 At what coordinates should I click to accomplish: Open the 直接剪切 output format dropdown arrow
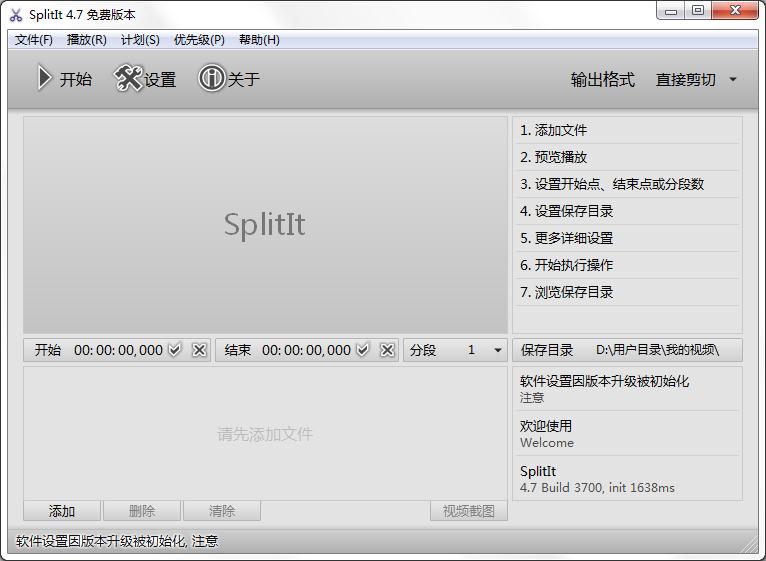[733, 80]
